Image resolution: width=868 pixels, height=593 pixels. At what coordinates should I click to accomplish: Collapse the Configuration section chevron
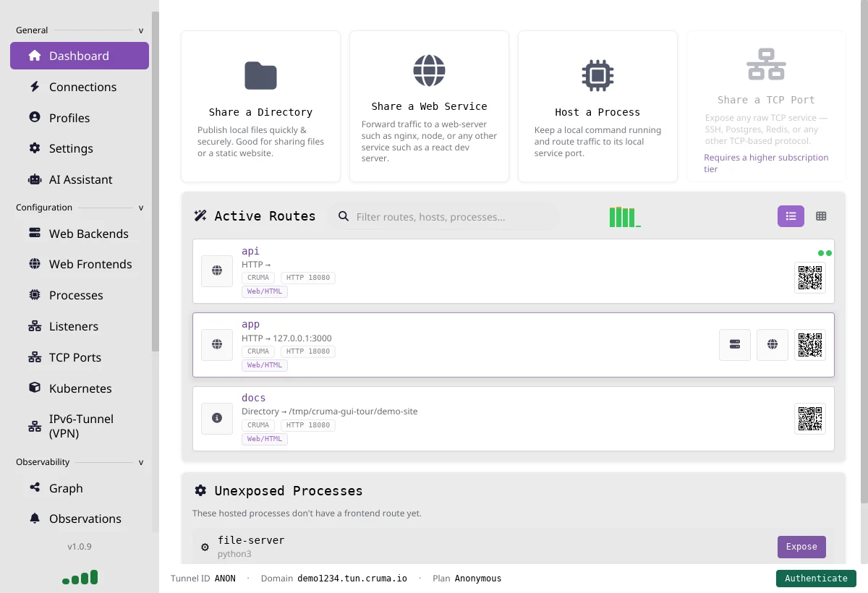141,208
